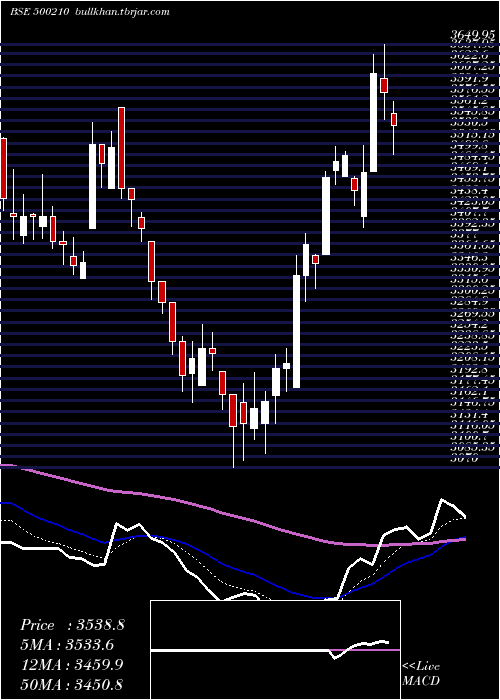Click the 5MA : 3533.6 readout

[x=67, y=645]
